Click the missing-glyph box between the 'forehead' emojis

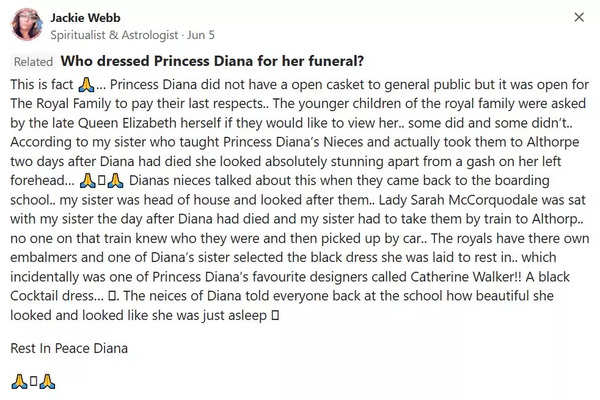pyautogui.click(x=101, y=181)
